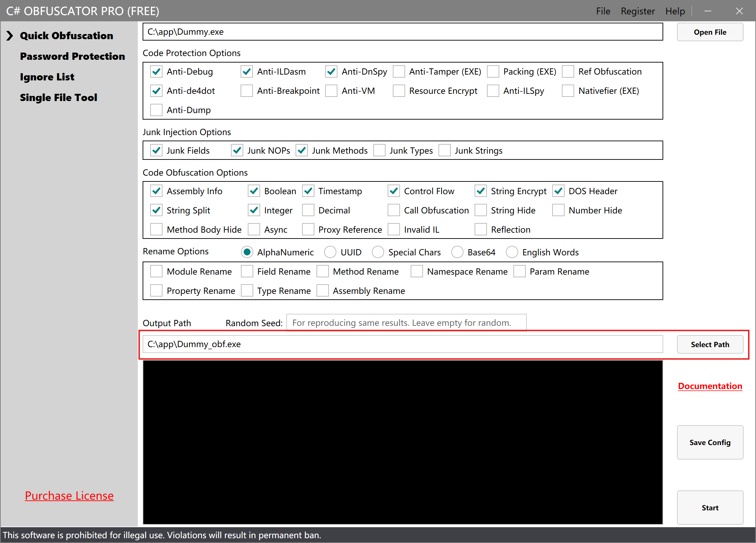Click the Purchase License link

pyautogui.click(x=69, y=496)
